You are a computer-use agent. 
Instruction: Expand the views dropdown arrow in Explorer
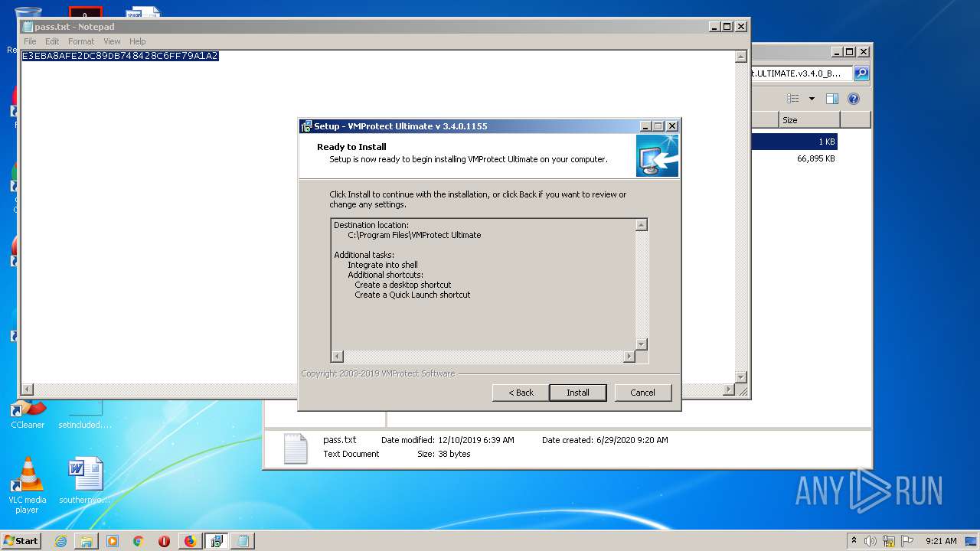(x=812, y=99)
